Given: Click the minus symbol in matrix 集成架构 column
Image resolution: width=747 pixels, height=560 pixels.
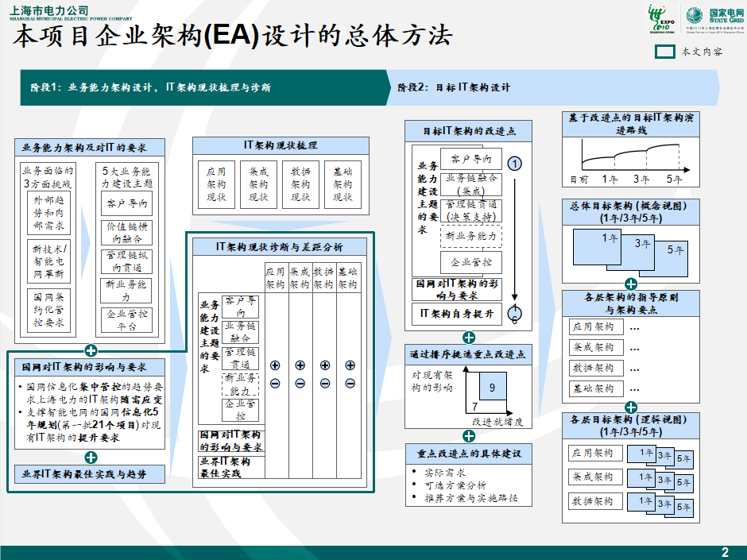Looking at the screenshot, I should (x=300, y=383).
